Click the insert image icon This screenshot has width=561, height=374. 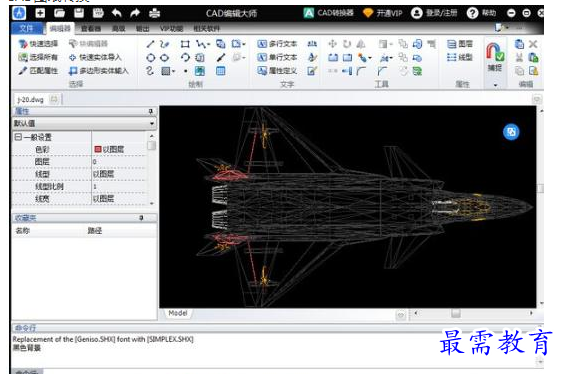(x=200, y=71)
